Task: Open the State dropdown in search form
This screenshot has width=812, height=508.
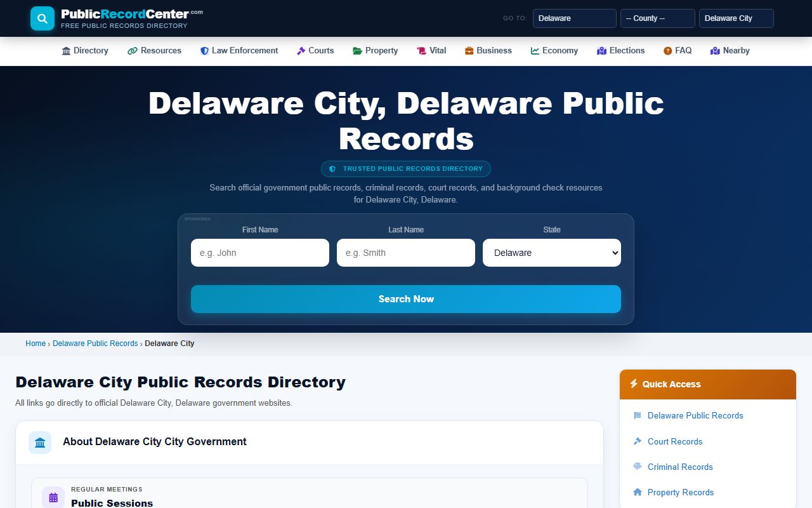Action: tap(552, 253)
